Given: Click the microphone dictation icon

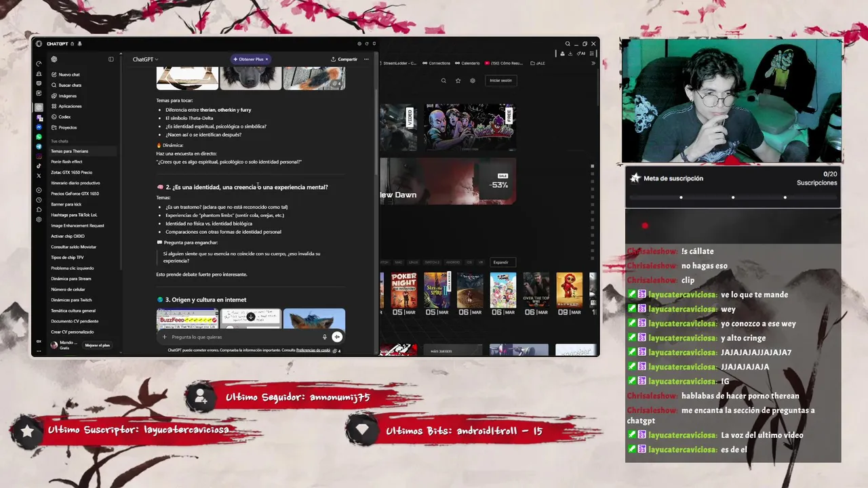Looking at the screenshot, I should tap(324, 337).
